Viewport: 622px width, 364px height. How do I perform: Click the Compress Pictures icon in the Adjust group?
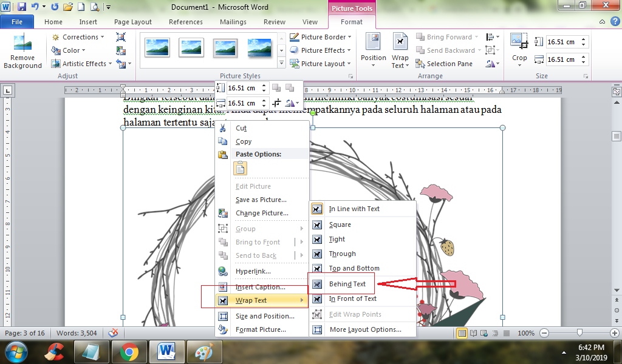coord(121,37)
